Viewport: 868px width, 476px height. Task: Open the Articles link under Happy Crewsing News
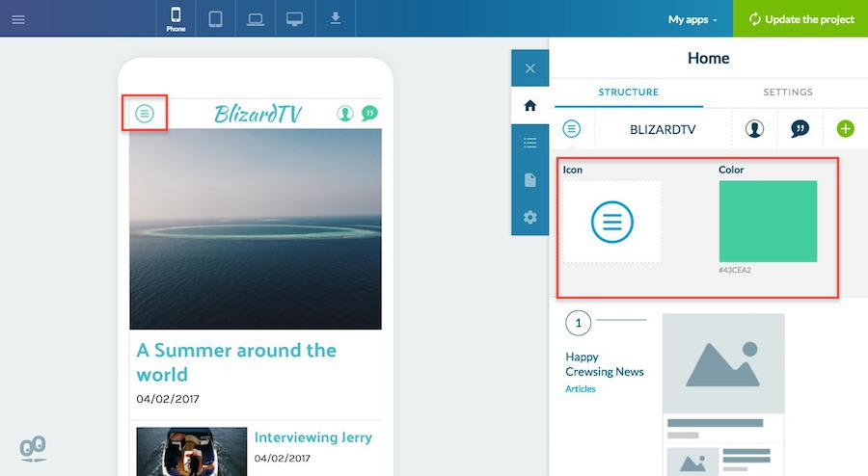[581, 389]
